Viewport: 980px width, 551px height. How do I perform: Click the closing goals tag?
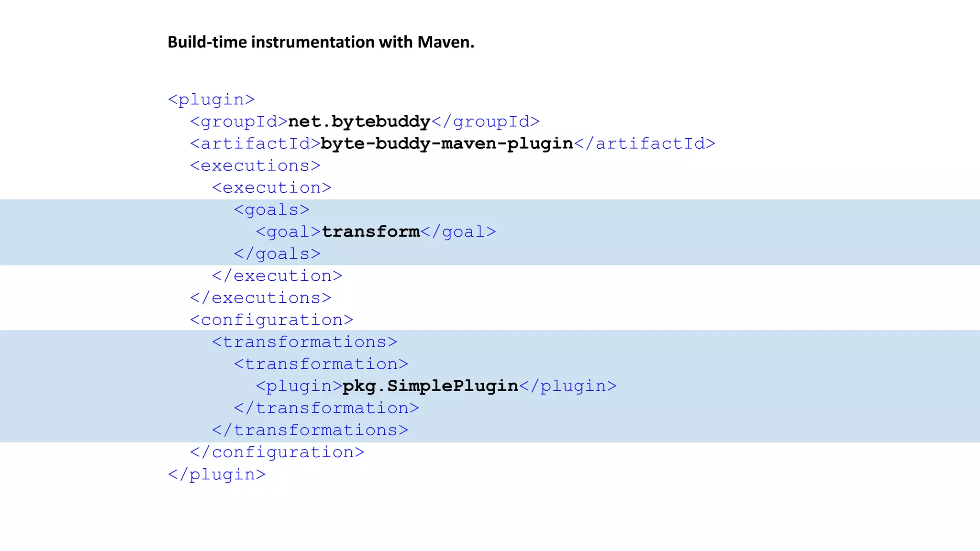277,253
